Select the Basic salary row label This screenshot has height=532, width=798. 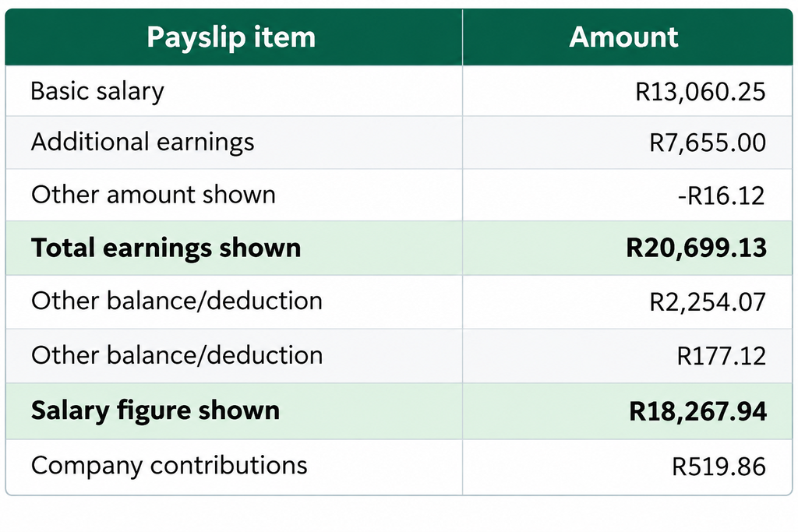pyautogui.click(x=97, y=92)
